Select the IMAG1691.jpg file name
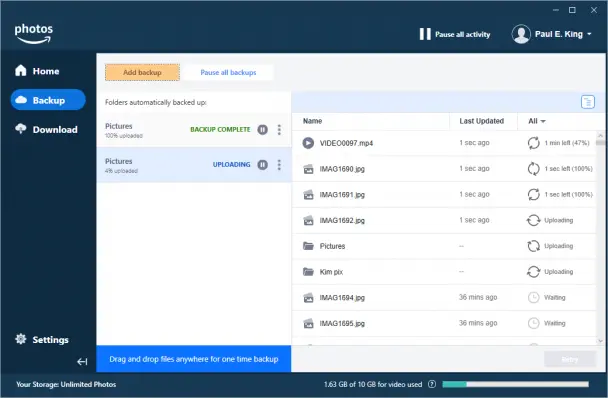The width and height of the screenshot is (608, 398). tap(342, 195)
